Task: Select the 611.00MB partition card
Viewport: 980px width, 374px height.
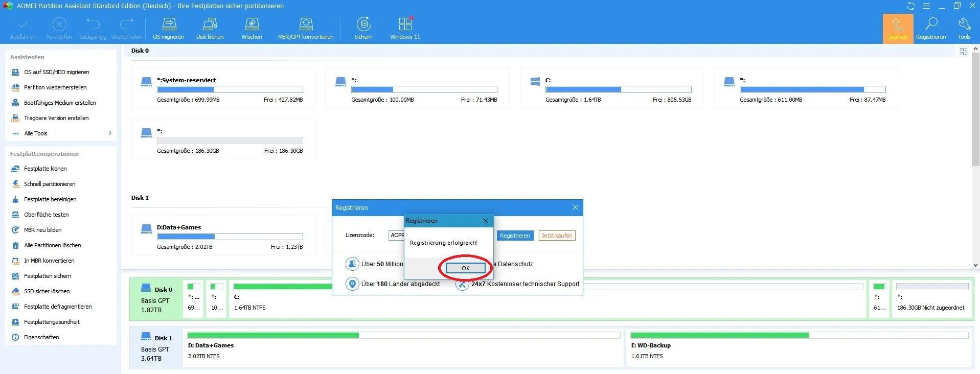Action: point(806,88)
